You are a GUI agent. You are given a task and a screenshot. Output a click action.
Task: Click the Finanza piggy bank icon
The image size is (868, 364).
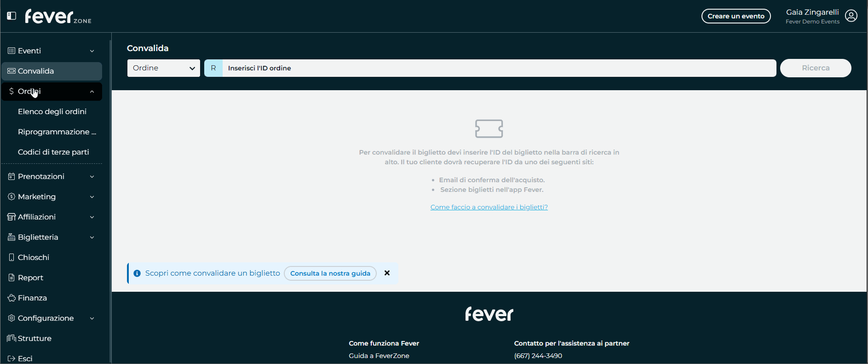(x=11, y=298)
